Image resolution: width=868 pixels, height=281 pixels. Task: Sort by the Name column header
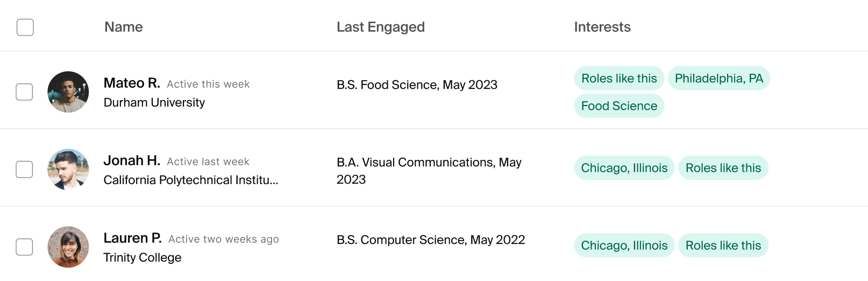[x=124, y=27]
